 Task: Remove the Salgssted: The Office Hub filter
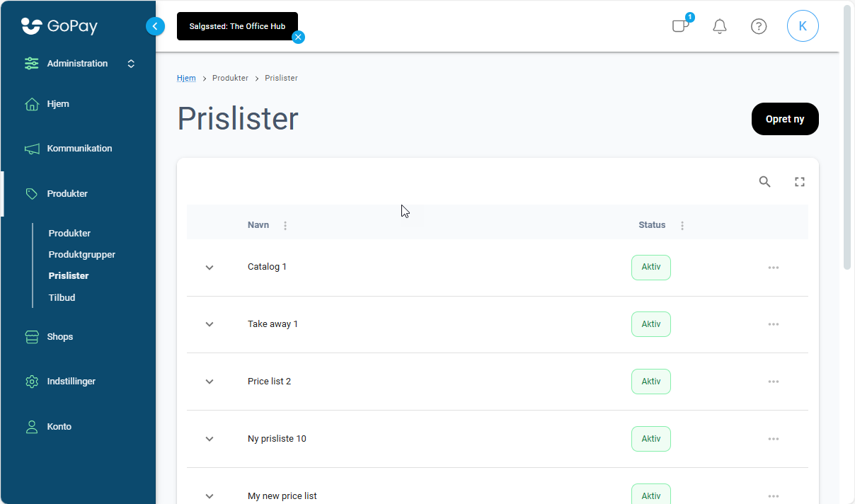point(299,37)
